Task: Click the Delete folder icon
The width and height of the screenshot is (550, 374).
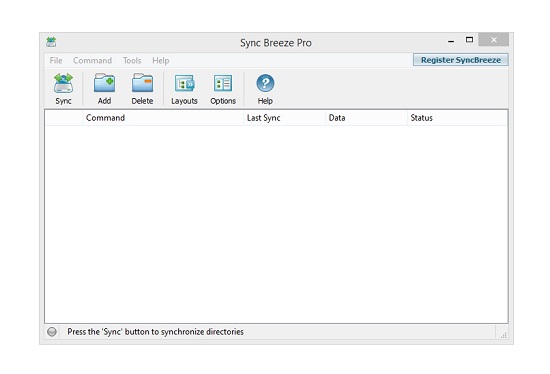Action: pyautogui.click(x=142, y=83)
